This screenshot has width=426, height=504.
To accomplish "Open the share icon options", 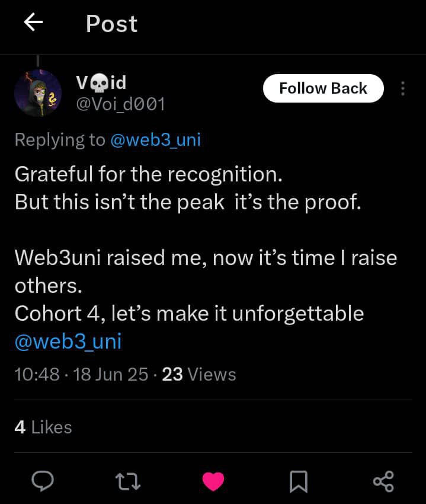I will [x=383, y=480].
